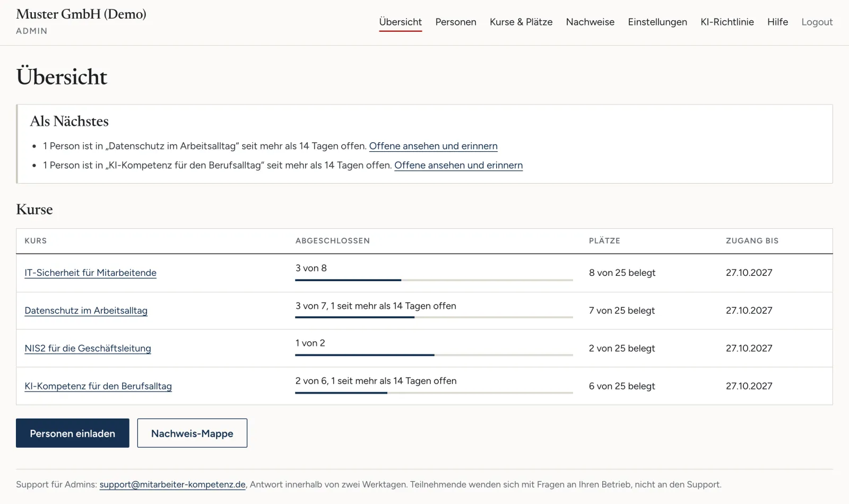
Task: Click the "6 von 25 belegt" cell
Action: point(621,386)
